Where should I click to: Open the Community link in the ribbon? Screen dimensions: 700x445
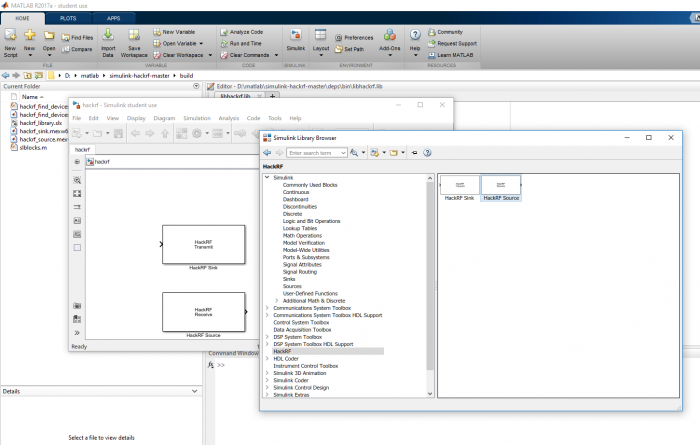(445, 32)
